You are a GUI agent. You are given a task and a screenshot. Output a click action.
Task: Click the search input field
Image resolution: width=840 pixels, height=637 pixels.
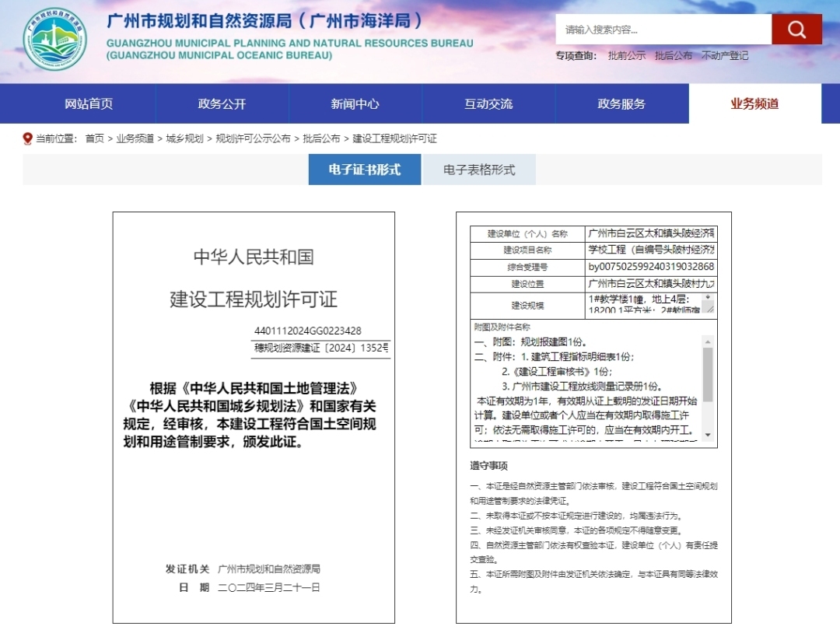tap(663, 30)
